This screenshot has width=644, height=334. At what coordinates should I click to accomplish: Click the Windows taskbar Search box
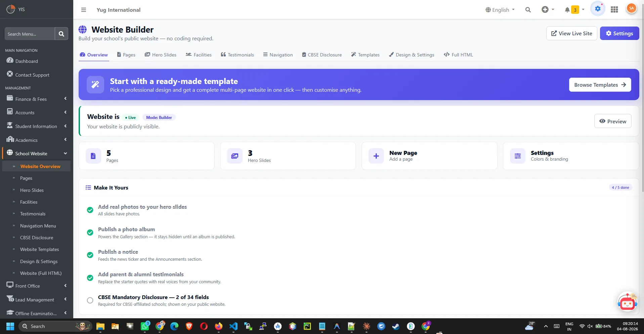pyautogui.click(x=55, y=326)
